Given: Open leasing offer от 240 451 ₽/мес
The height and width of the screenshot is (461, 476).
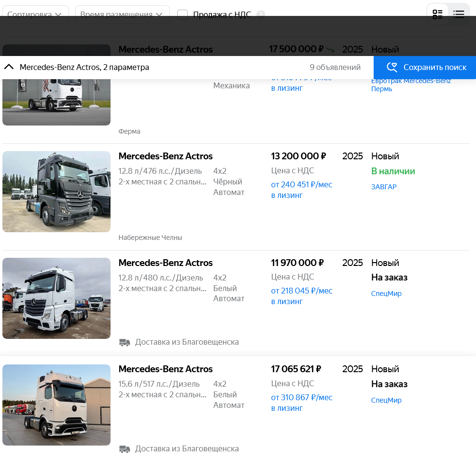Looking at the screenshot, I should click(301, 190).
